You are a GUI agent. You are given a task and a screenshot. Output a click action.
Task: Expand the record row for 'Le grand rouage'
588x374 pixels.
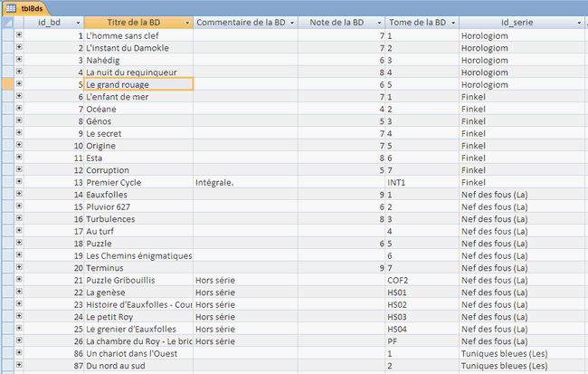19,84
